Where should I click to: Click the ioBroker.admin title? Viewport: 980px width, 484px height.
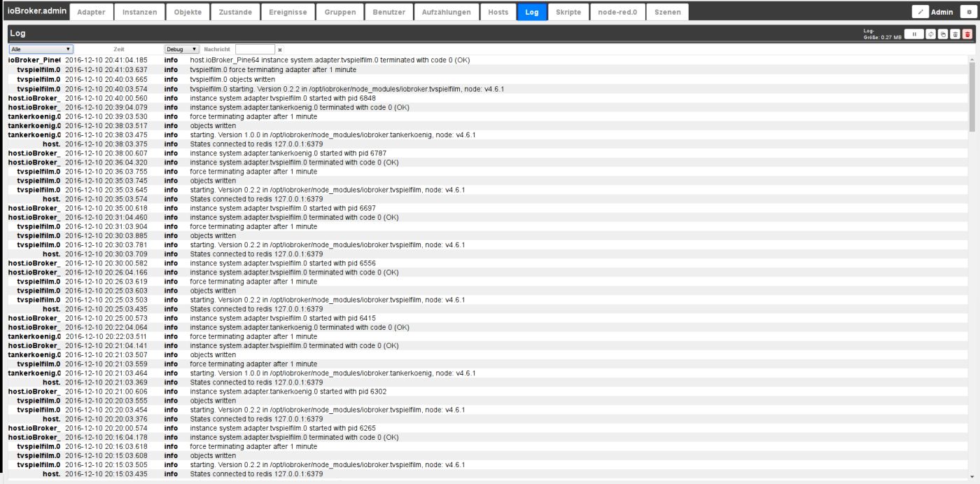pyautogui.click(x=36, y=11)
